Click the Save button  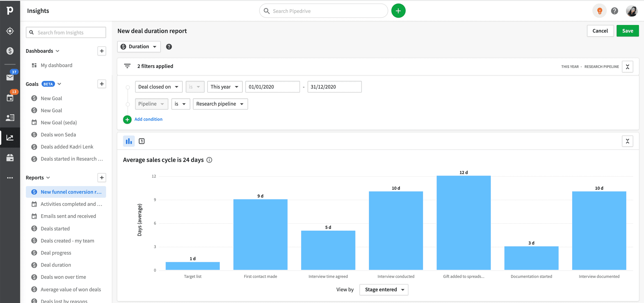click(628, 31)
